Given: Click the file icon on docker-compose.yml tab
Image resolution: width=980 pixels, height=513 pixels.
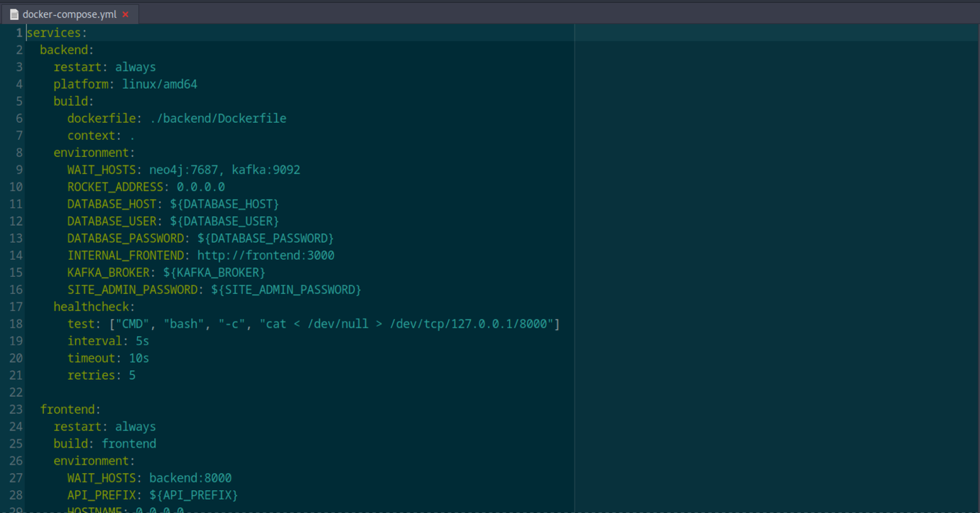Looking at the screenshot, I should pos(13,14).
